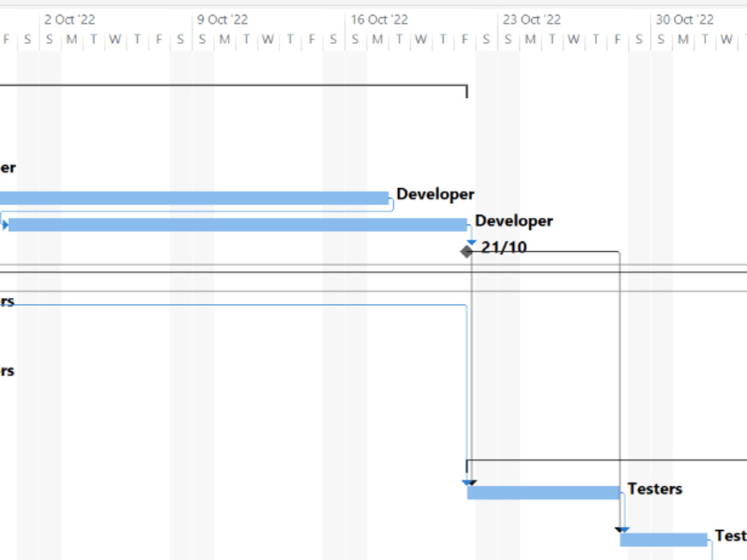The image size is (747, 560).
Task: Click the Testers resource label
Action: 655,488
